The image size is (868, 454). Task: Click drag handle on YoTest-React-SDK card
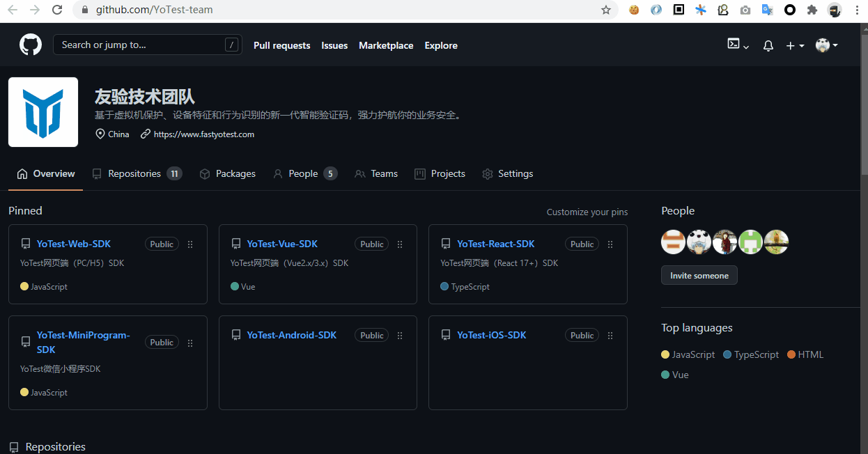[x=610, y=244]
